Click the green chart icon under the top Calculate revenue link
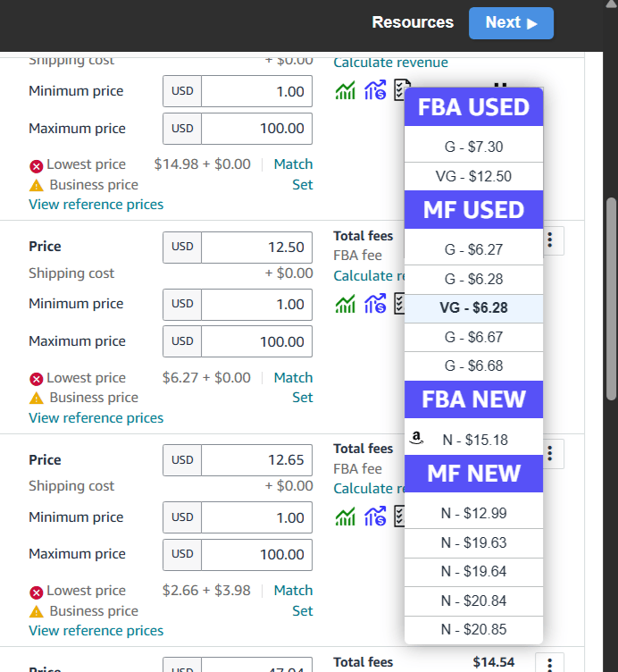This screenshot has height=672, width=618. coord(345,91)
